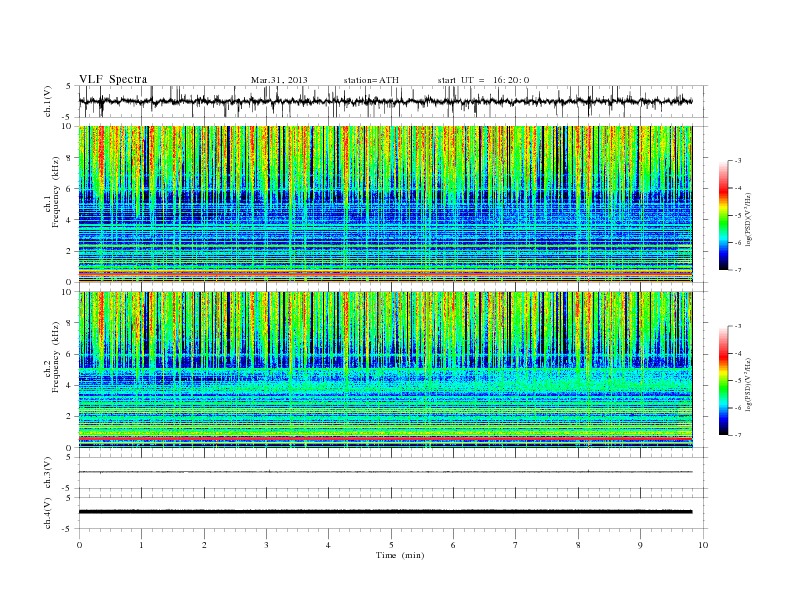Click the ch.2 color bar log(PSD) label
The height and width of the screenshot is (612, 792).
pos(749,385)
